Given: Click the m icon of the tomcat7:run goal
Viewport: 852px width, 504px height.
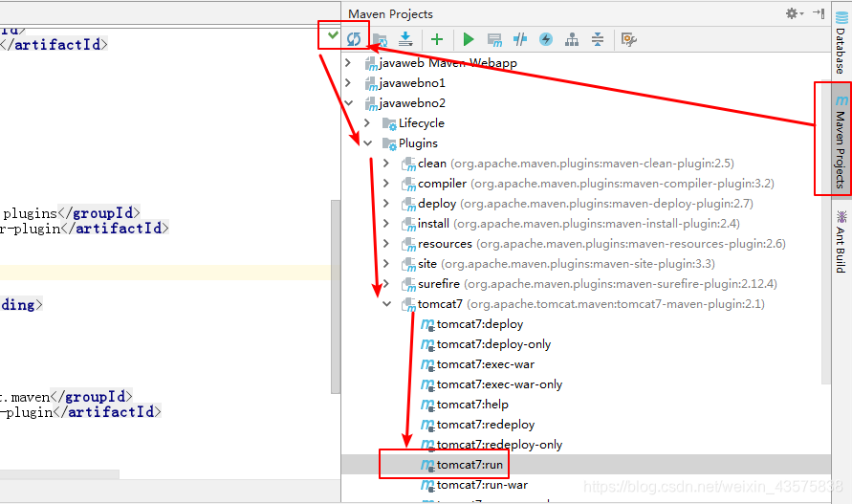Looking at the screenshot, I should point(427,465).
